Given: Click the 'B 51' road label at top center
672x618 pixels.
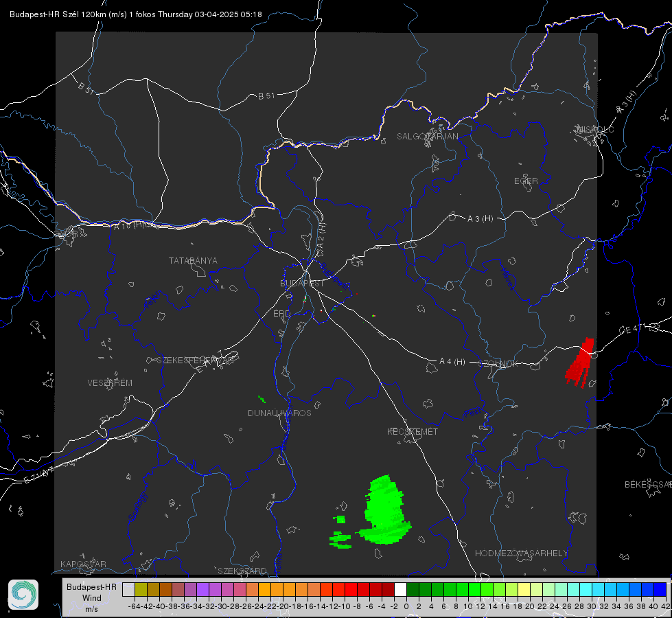Looking at the screenshot, I should (x=266, y=96).
